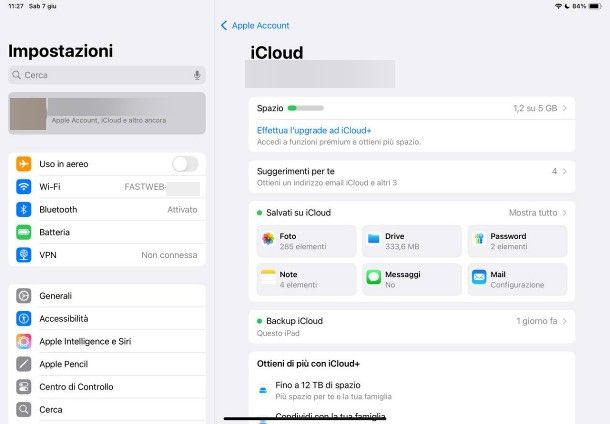Tap Fino a 12 TB di spazio
This screenshot has height=424, width=610.
tap(318, 385)
